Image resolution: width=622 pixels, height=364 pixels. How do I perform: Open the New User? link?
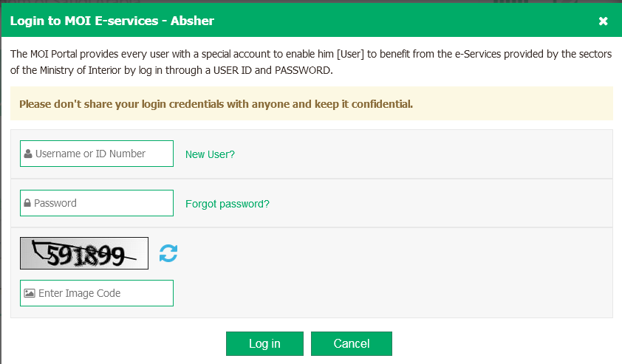[x=210, y=154]
